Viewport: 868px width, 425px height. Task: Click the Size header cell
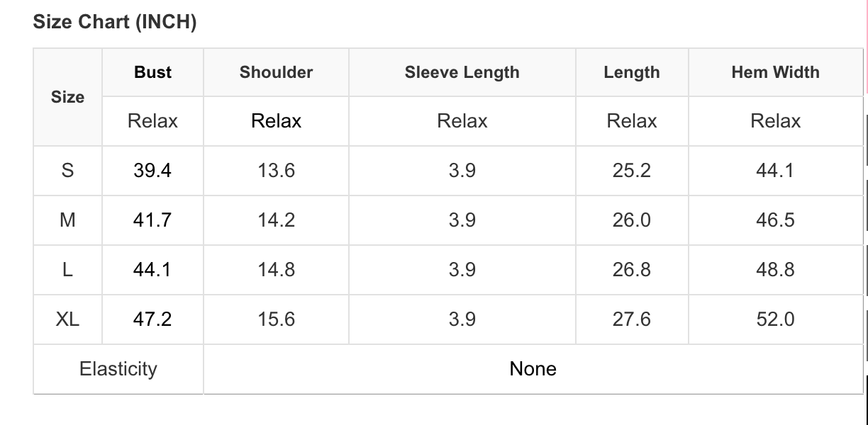67,97
